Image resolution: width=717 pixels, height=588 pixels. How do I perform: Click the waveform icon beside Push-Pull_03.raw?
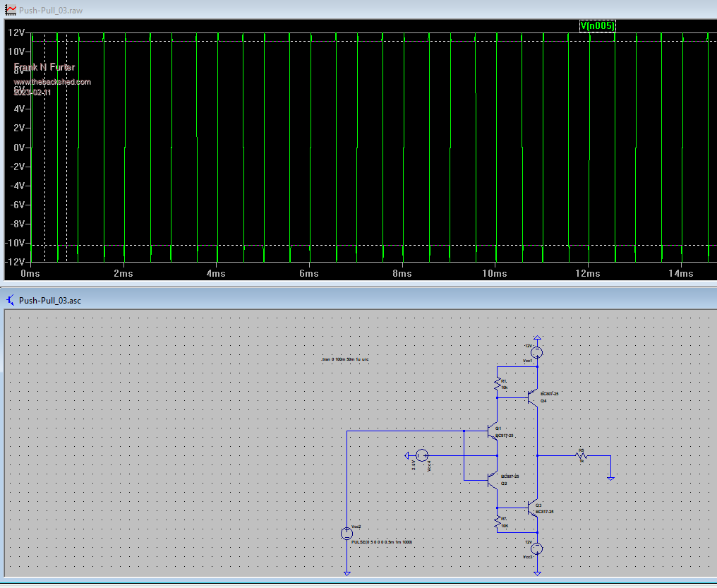(x=10, y=10)
